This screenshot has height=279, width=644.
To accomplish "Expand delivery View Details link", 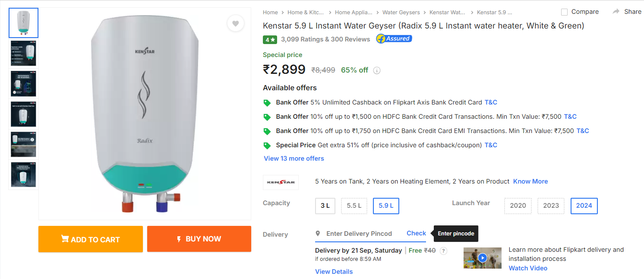I will 334,272.
